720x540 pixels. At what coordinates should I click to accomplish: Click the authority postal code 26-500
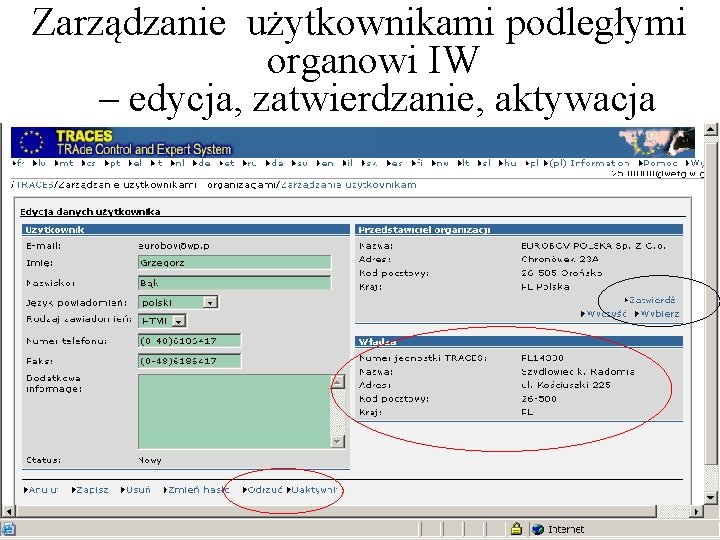point(539,399)
